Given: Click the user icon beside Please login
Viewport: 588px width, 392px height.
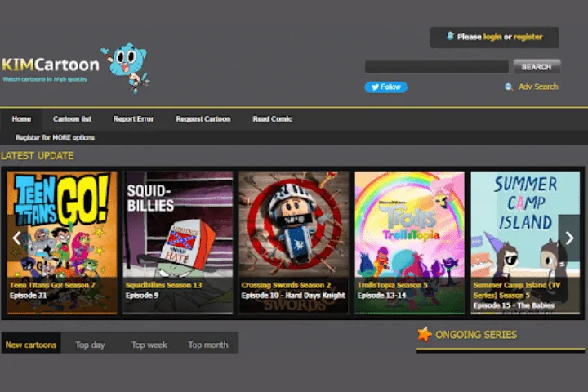Looking at the screenshot, I should point(450,36).
